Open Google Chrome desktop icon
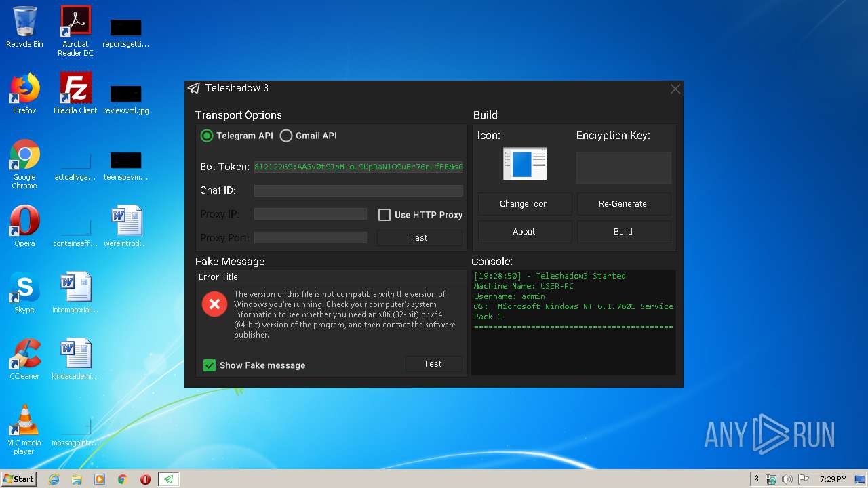 24,165
